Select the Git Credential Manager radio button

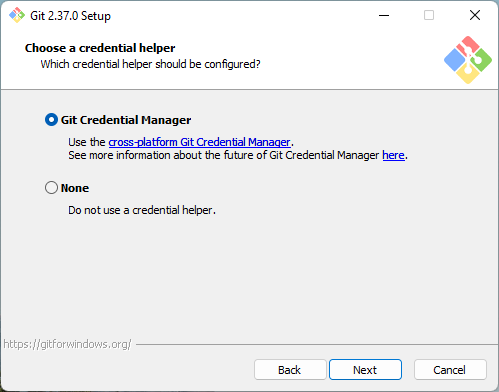point(51,120)
